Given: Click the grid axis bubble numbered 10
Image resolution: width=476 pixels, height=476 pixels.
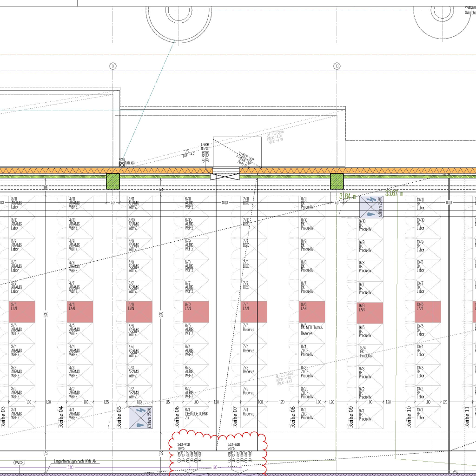Looking at the screenshot, I should [337, 66].
